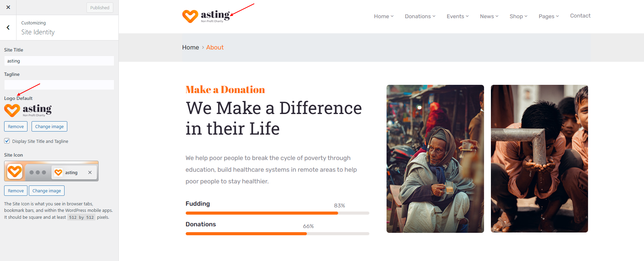
Task: Click the orange heart site icon thumbnail
Action: pos(15,171)
